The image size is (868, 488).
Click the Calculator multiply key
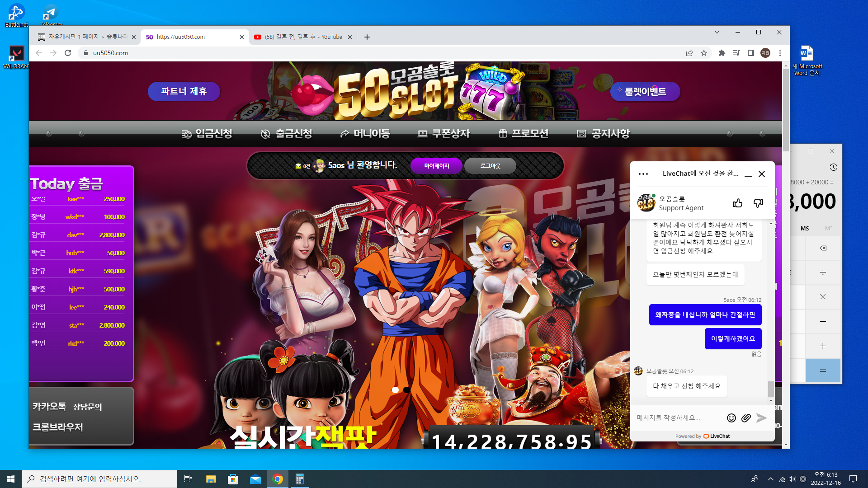point(823,297)
